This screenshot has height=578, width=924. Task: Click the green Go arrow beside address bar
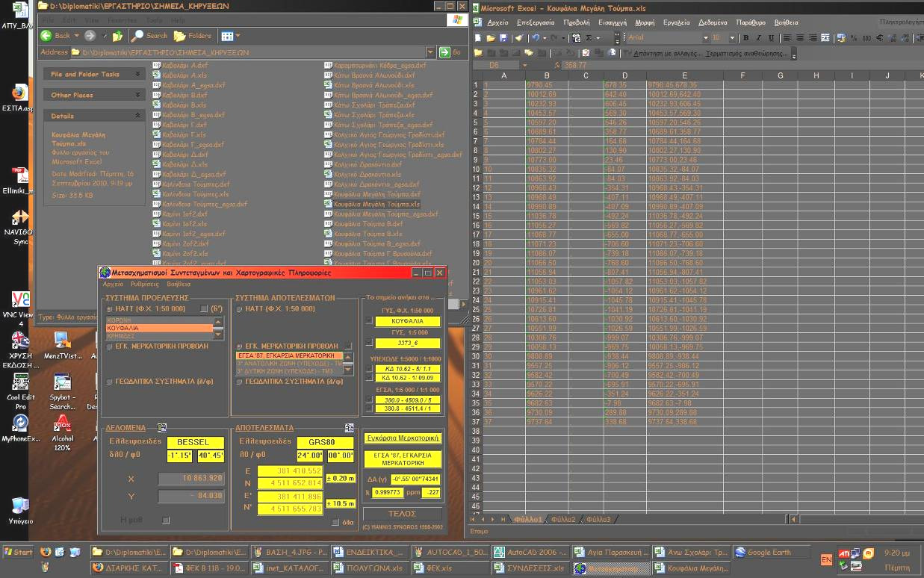pyautogui.click(x=444, y=52)
